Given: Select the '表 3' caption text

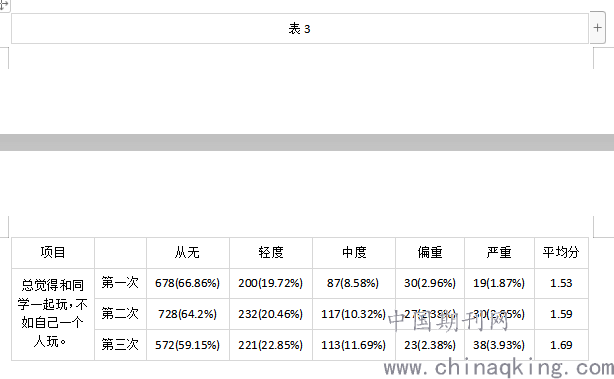Looking at the screenshot, I should coord(300,29).
